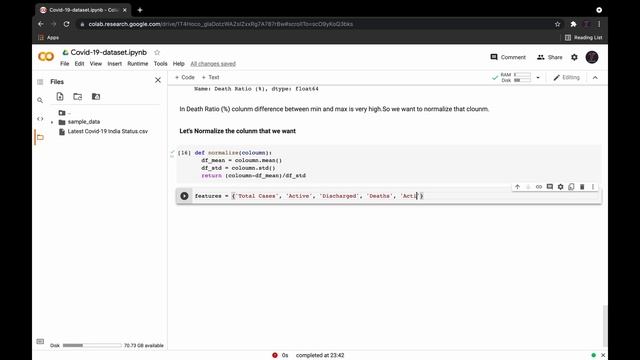The height and width of the screenshot is (360, 640).
Task: Click the normalize function code cell
Action: tap(388, 164)
